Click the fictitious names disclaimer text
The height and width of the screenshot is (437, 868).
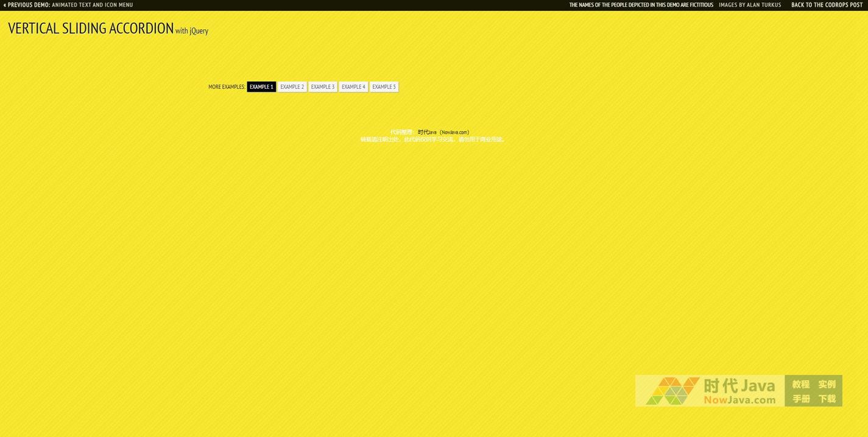pos(641,5)
